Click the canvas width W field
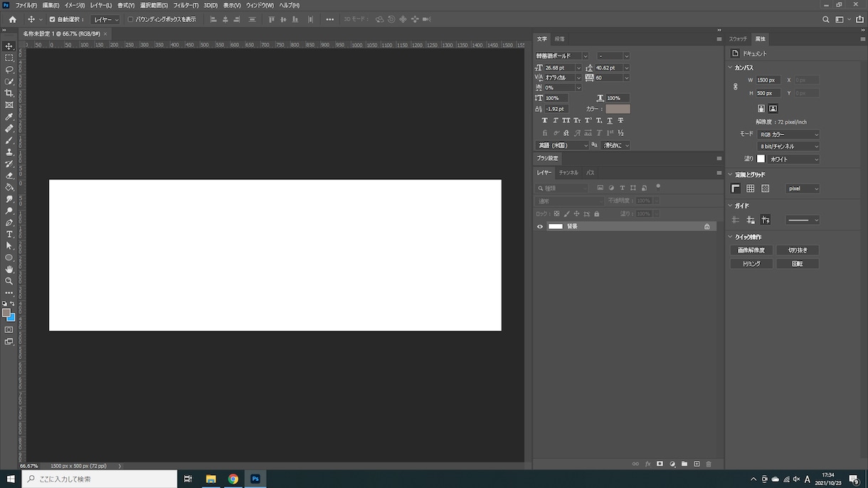Viewport: 868px width, 488px height. 768,80
